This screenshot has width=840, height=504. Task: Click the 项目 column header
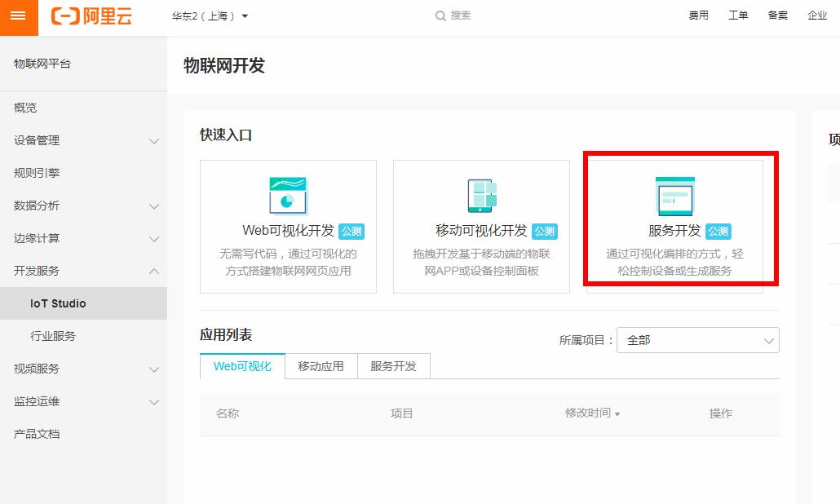pyautogui.click(x=402, y=413)
